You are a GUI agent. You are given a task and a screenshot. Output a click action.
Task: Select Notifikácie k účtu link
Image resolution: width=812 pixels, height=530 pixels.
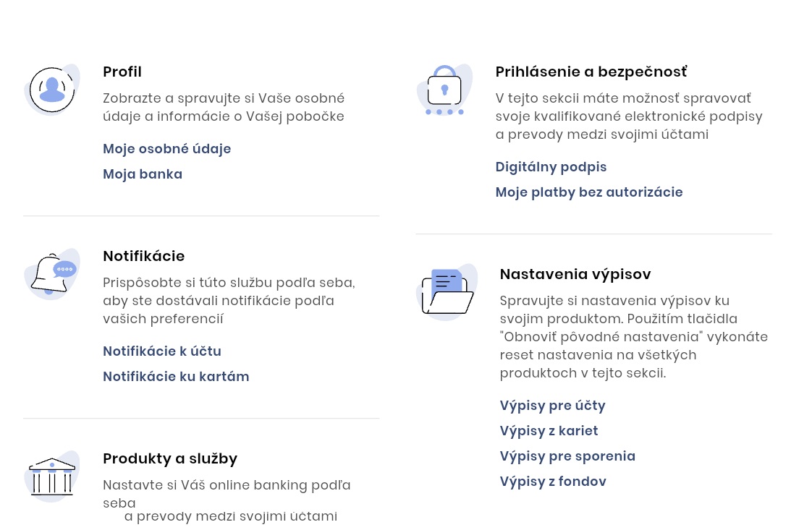point(162,351)
